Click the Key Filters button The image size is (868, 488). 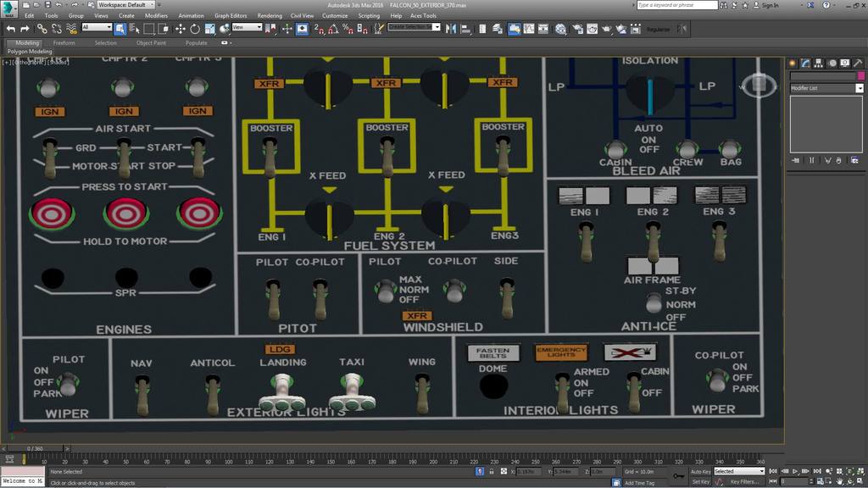tap(743, 481)
